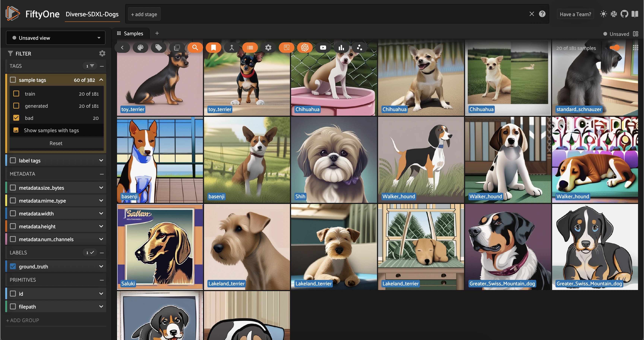
Task: Click the help question mark icon
Action: coord(542,14)
